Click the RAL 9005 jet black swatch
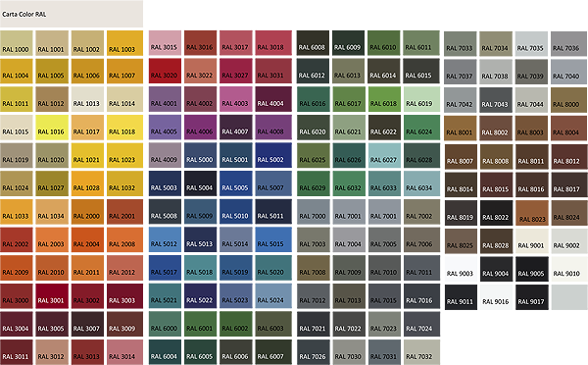588x365 pixels. [531, 269]
